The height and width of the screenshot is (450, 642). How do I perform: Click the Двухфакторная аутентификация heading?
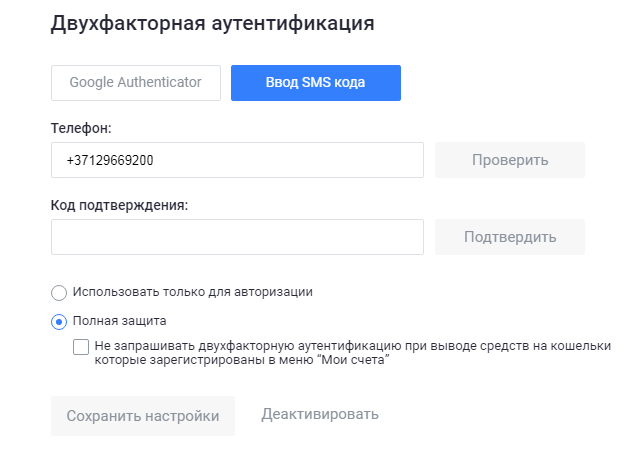click(212, 23)
